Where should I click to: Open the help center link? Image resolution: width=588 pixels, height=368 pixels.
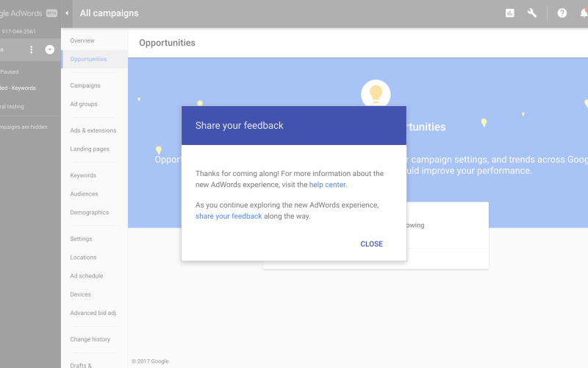[327, 185]
